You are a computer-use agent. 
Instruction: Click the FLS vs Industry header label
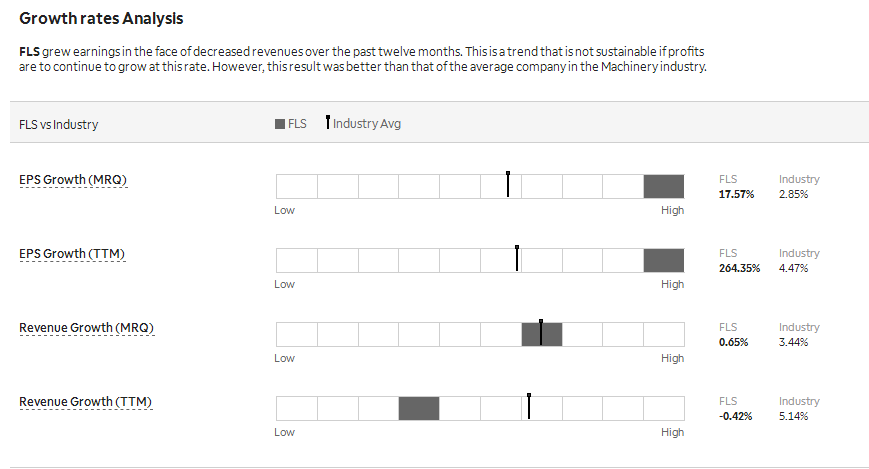[x=58, y=124]
